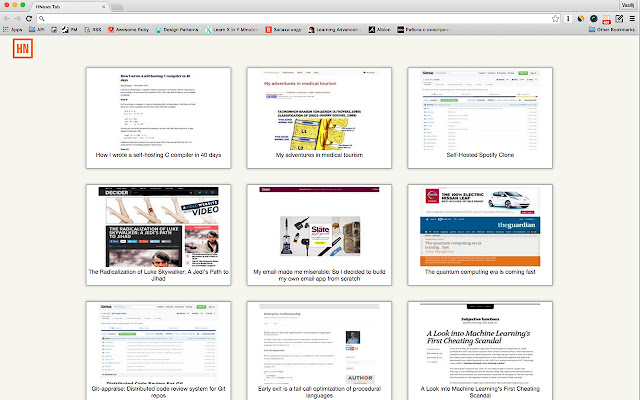This screenshot has width=640, height=400.
Task: Close the HNews Tab tab
Action: 103,7
